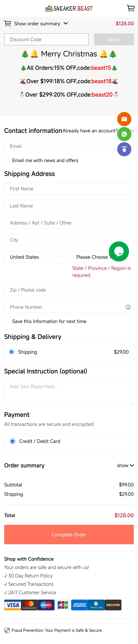
Task: Click the phone number info icon
Action: pyautogui.click(x=128, y=307)
